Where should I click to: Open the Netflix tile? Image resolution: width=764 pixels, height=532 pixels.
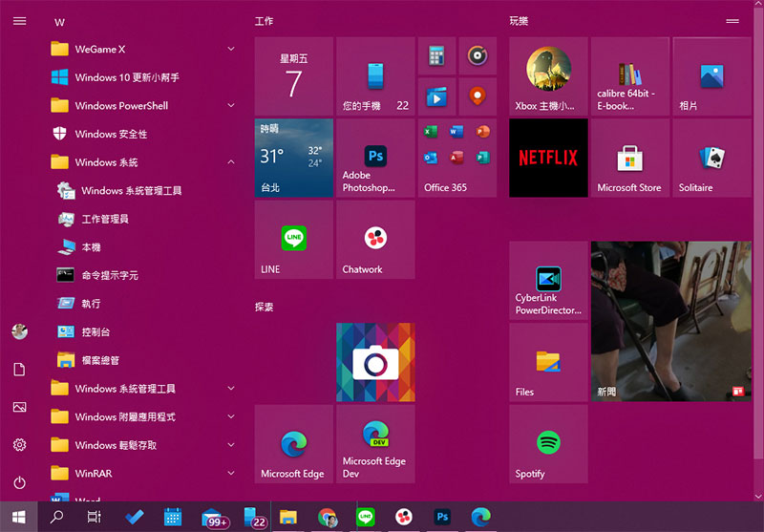(548, 158)
